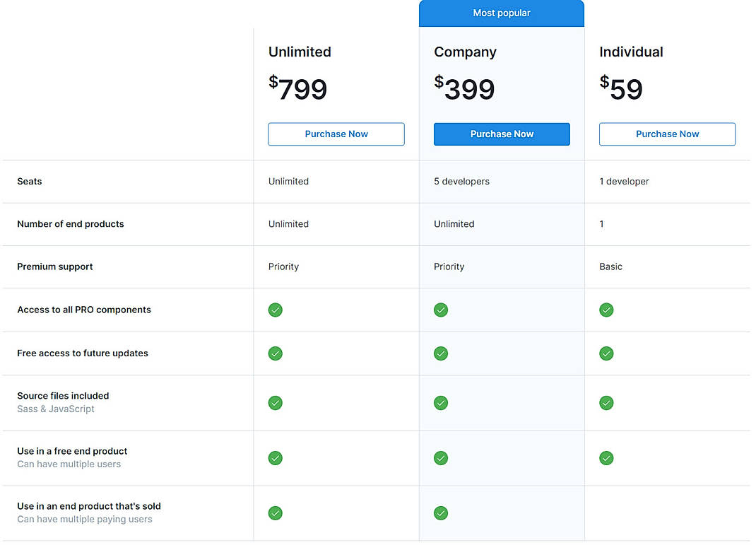The image size is (756, 545).
Task: Click the Source files checkmark under Unlimited
Action: [275, 403]
